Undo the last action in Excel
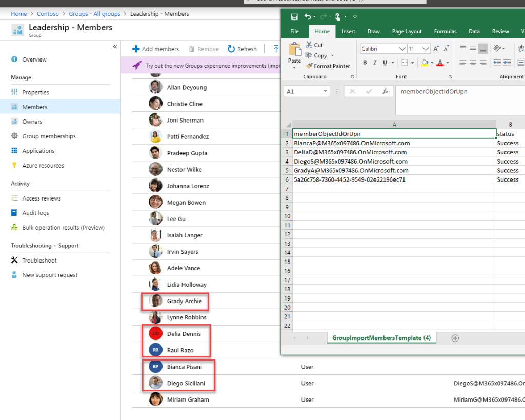 pos(308,16)
